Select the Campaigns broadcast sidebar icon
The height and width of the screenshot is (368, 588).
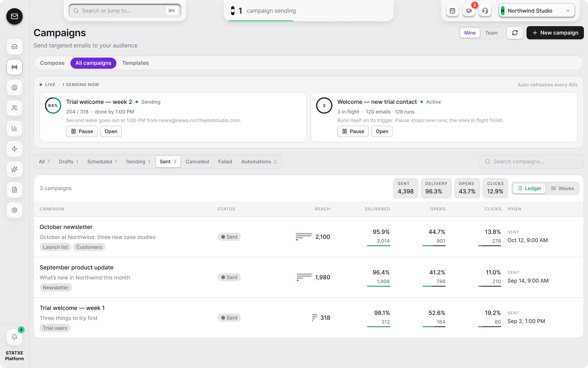(x=14, y=67)
